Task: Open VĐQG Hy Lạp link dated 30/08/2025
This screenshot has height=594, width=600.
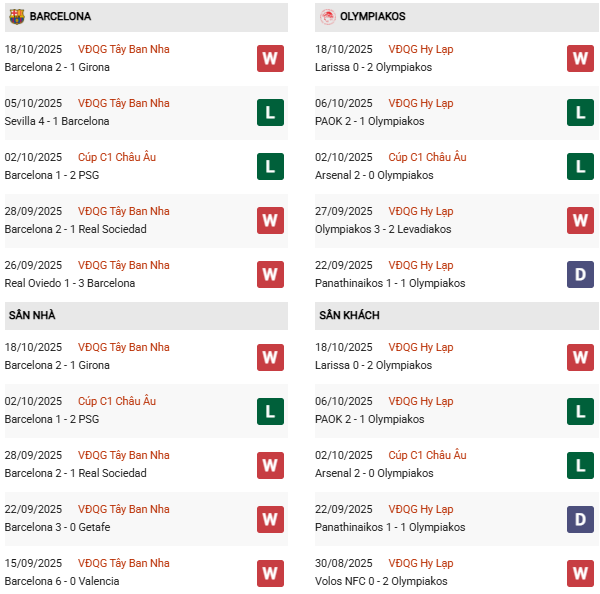Action: pos(420,563)
